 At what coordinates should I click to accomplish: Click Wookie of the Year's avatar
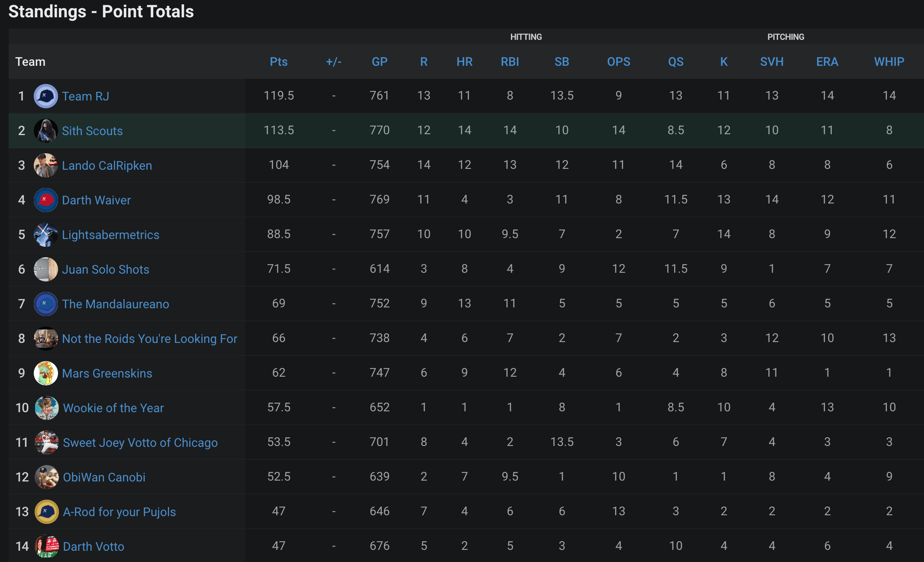[x=47, y=408]
